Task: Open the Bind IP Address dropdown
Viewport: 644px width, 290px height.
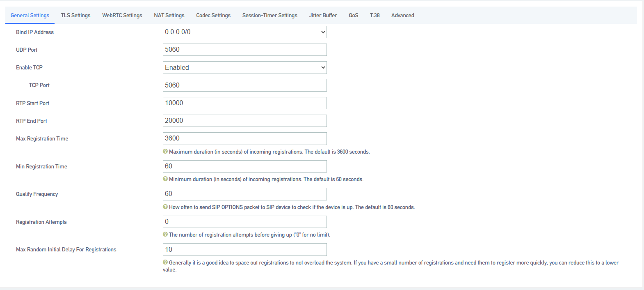Action: pyautogui.click(x=245, y=32)
